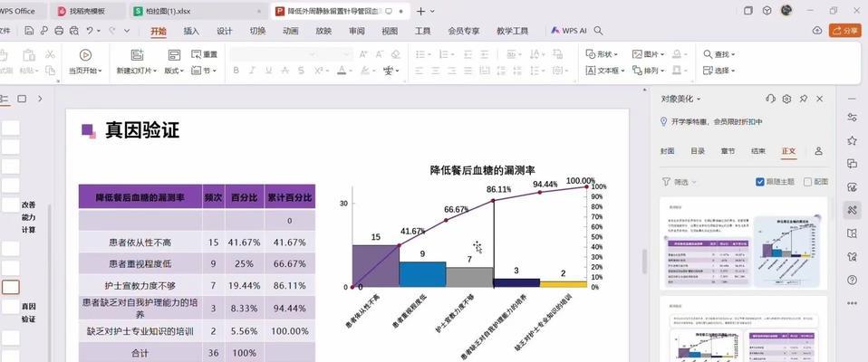Viewport: 868px width, 362px height.
Task: Click the orange 分享 share button
Action: click(844, 31)
